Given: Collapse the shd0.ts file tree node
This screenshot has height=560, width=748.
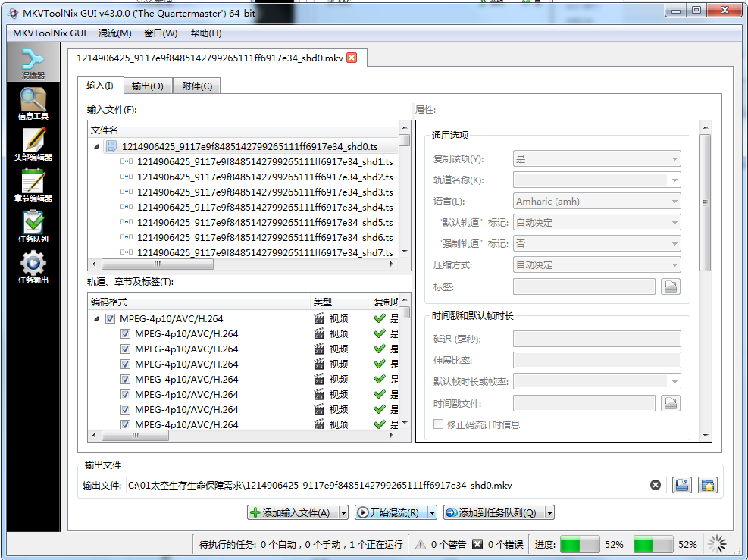Looking at the screenshot, I should point(96,146).
